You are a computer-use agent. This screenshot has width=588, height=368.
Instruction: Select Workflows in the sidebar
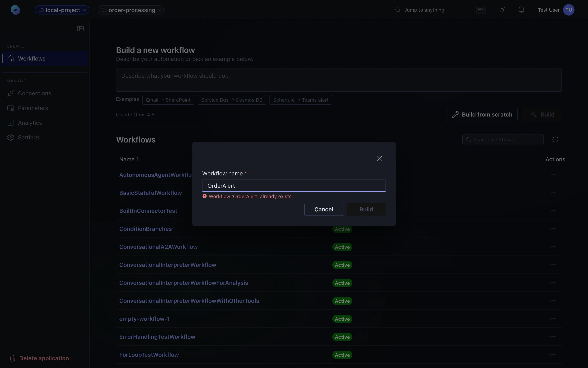[x=45, y=58]
